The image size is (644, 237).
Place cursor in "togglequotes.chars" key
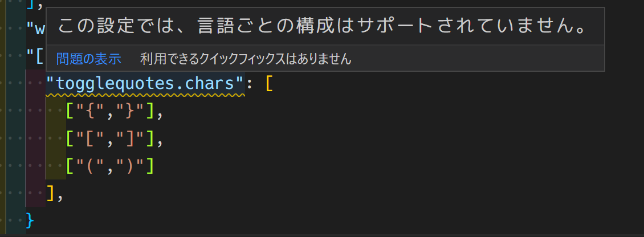[x=145, y=84]
